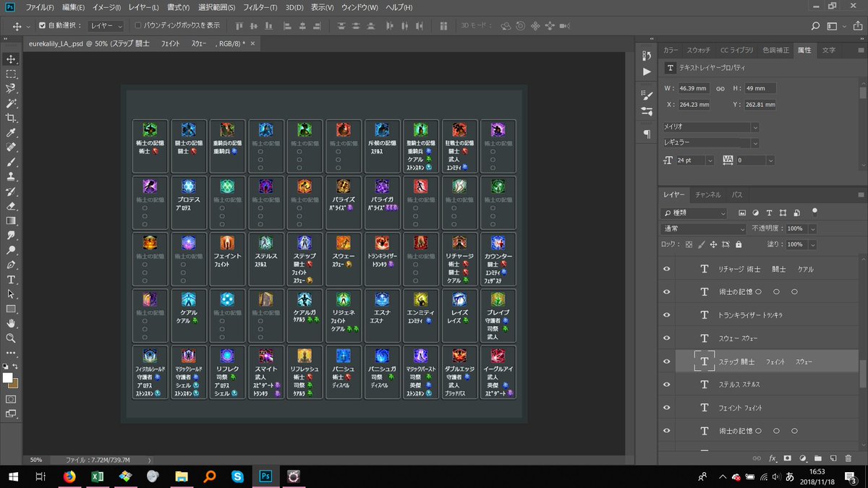
Task: Hide the ステルス ステルス layer
Action: [x=666, y=385]
